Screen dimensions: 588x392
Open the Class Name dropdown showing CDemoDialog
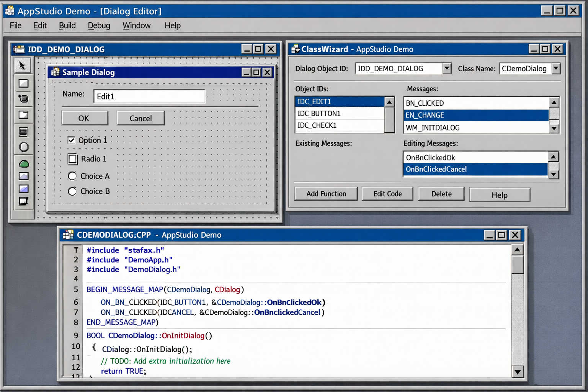(x=556, y=69)
